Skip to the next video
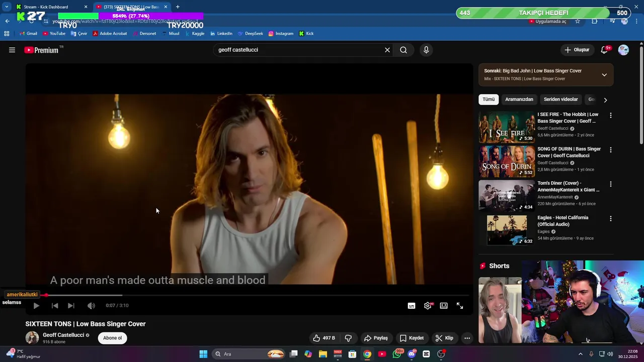 tap(71, 306)
